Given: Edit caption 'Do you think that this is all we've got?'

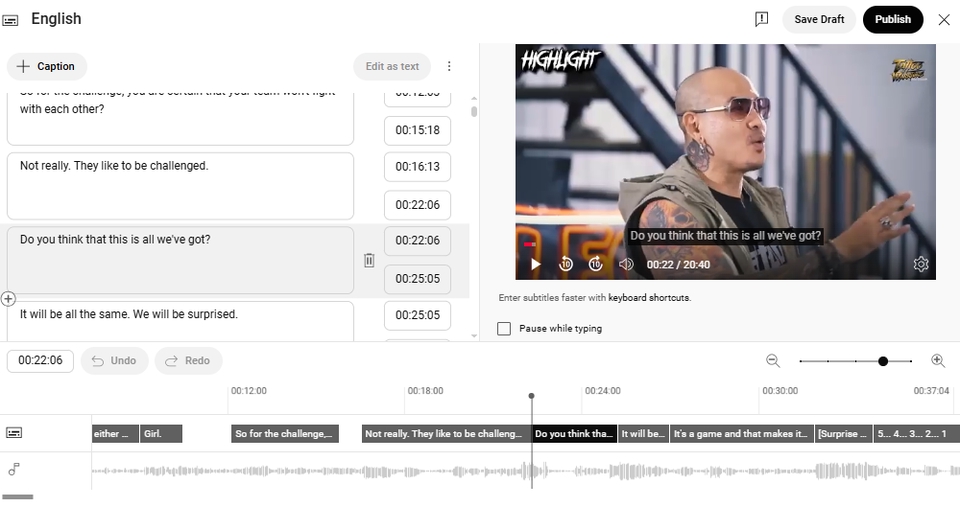Looking at the screenshot, I should click(180, 260).
